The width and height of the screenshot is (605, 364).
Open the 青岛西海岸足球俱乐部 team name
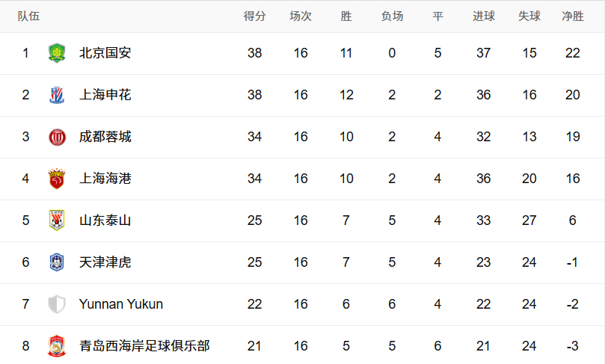click(144, 346)
